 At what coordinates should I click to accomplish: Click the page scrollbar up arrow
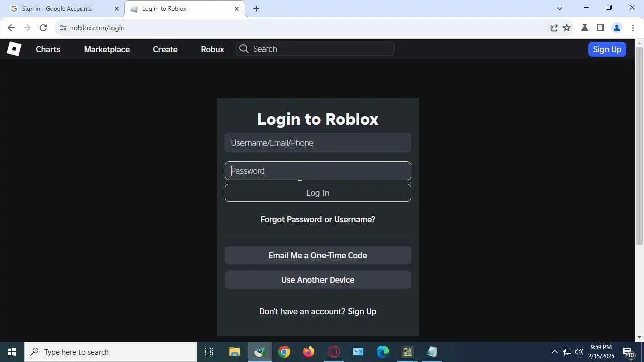click(x=640, y=43)
